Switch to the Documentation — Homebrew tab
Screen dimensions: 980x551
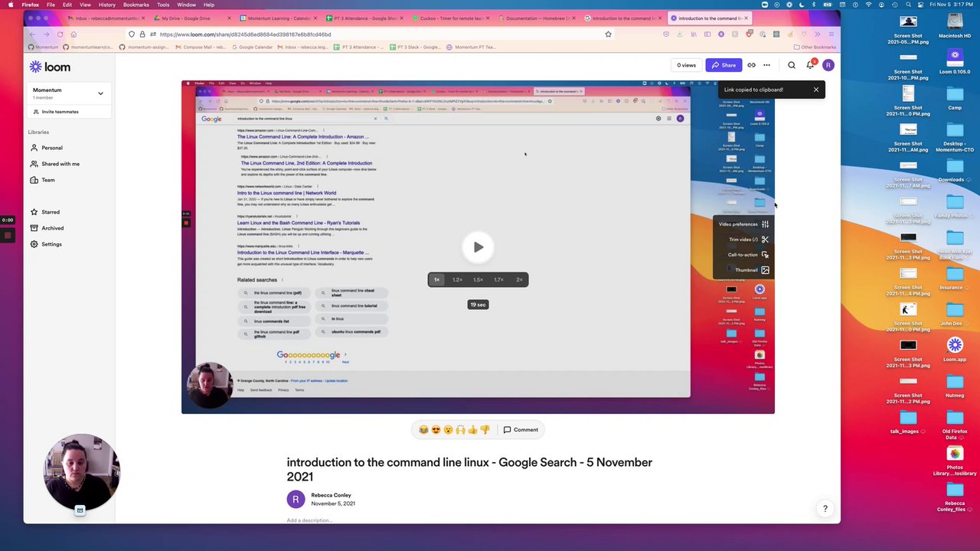click(x=537, y=18)
